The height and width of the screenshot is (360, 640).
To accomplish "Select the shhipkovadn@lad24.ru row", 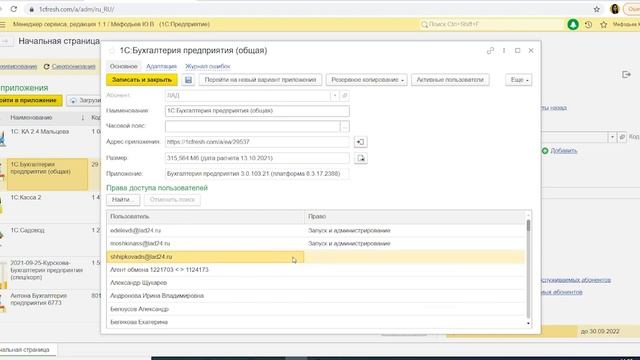I will (316, 257).
